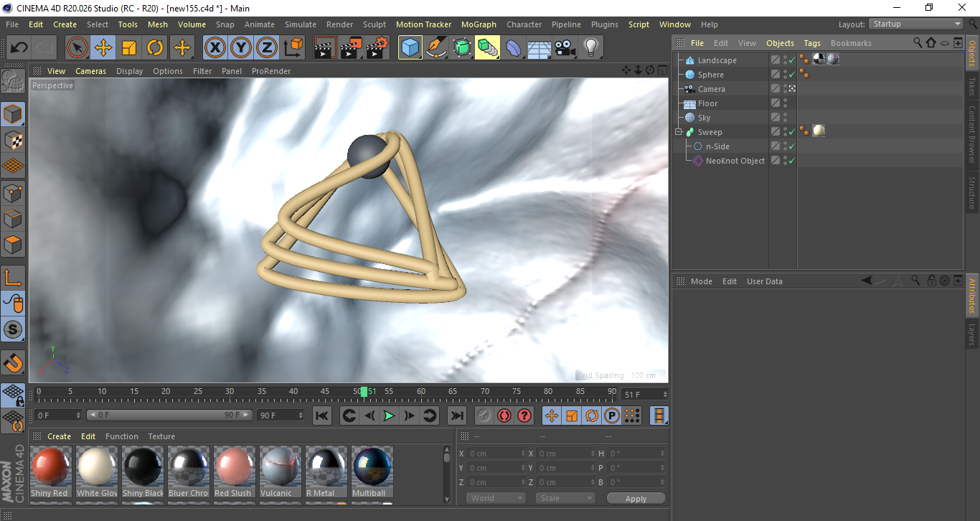Go to start of animation
The width and height of the screenshot is (980, 521).
(x=322, y=416)
